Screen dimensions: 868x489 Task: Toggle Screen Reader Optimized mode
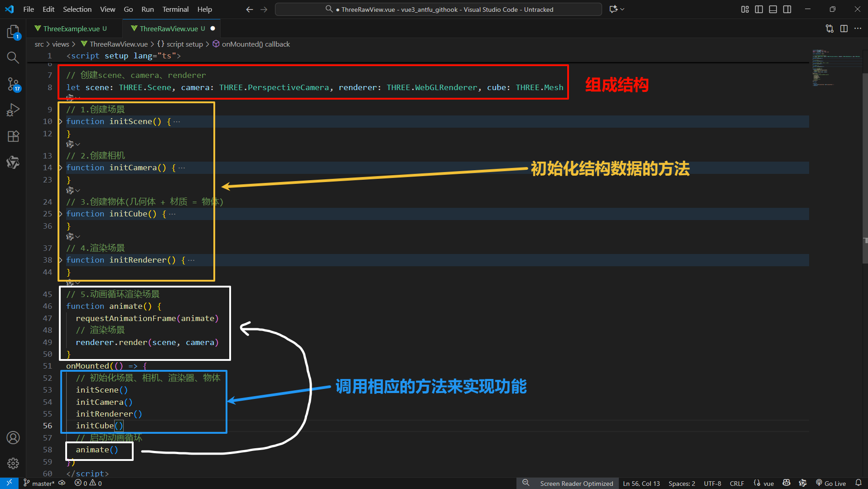click(x=576, y=484)
